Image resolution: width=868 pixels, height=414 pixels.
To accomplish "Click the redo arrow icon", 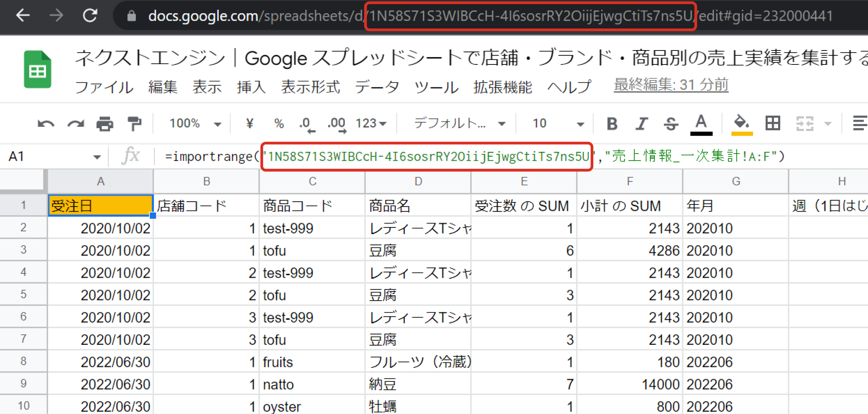I will point(76,124).
